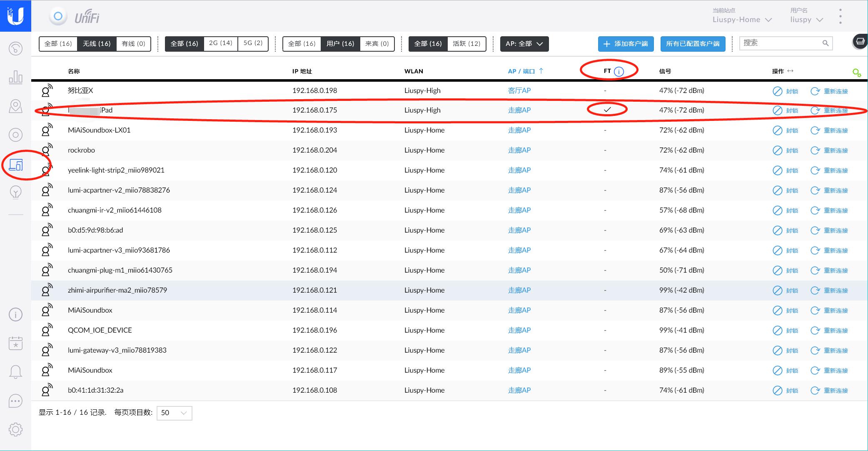Expand the AP: 全部 dropdown
Screen dimensions: 868x451
pos(524,43)
